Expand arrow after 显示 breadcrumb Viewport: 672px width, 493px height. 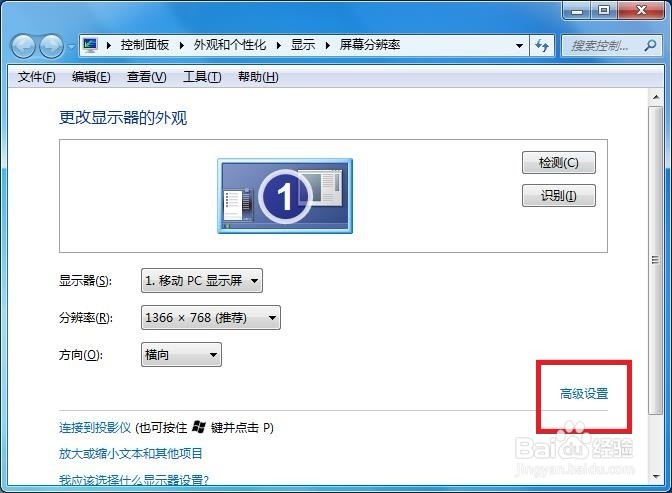click(328, 45)
